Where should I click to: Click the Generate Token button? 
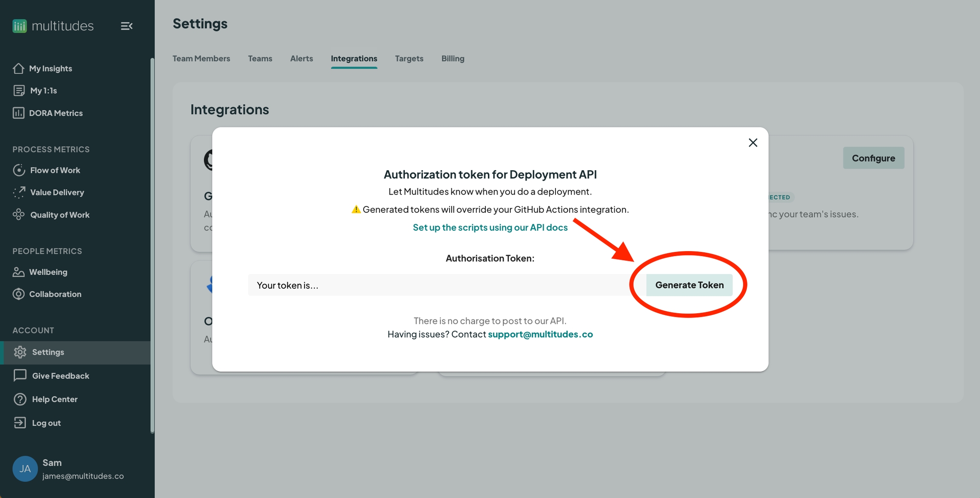tap(689, 285)
